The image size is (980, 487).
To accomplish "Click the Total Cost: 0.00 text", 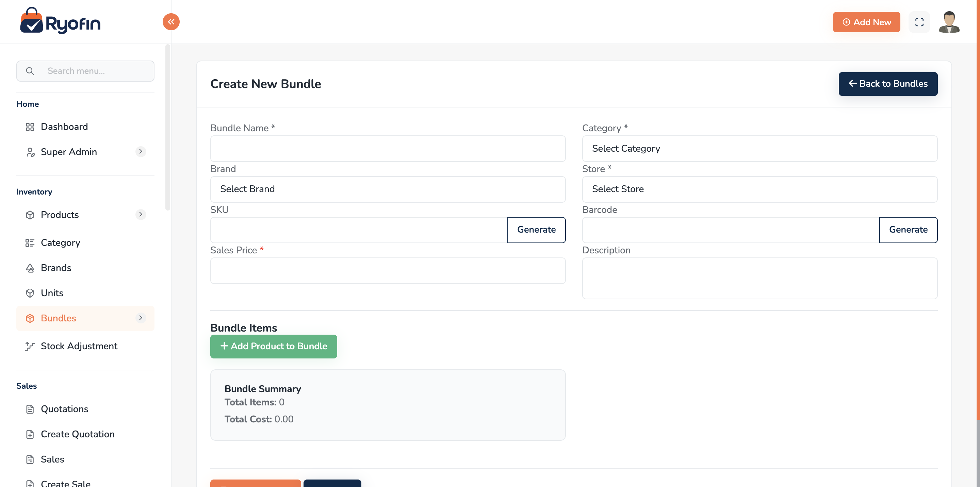I will (x=259, y=419).
